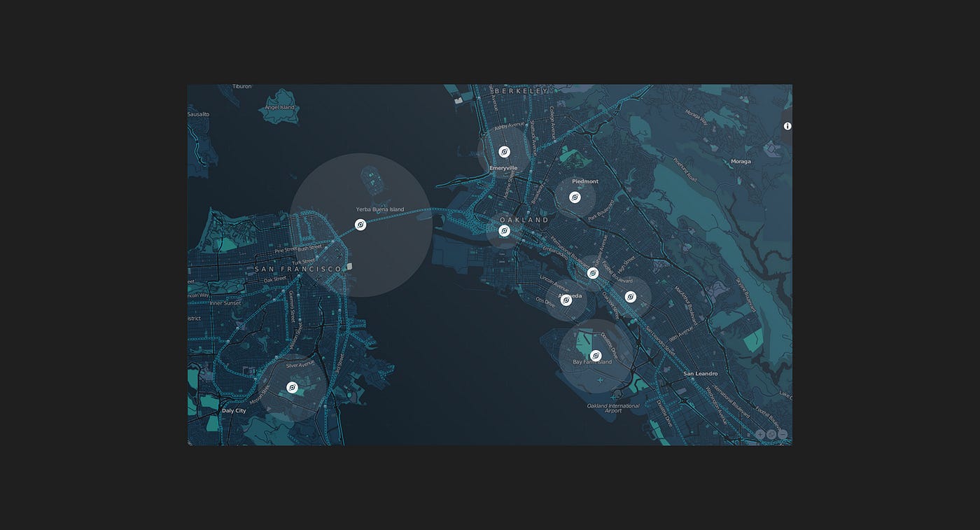The image size is (980, 530).
Task: Select the marker below Silver Avenue
Action: coord(293,387)
